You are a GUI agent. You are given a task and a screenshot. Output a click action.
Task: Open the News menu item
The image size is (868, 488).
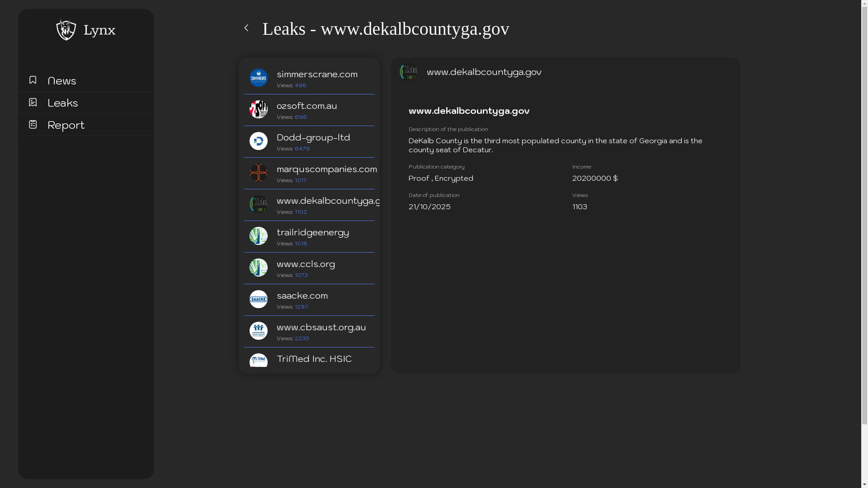(x=62, y=81)
